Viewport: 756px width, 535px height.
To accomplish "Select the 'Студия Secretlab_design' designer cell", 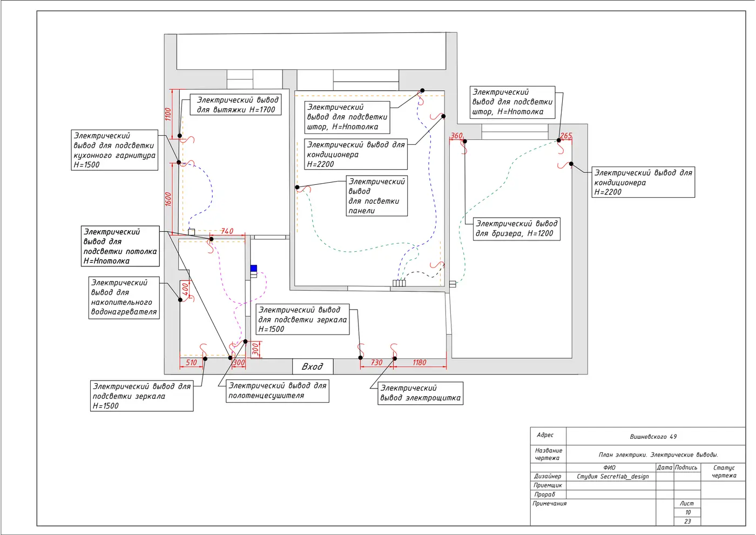I will coord(610,477).
